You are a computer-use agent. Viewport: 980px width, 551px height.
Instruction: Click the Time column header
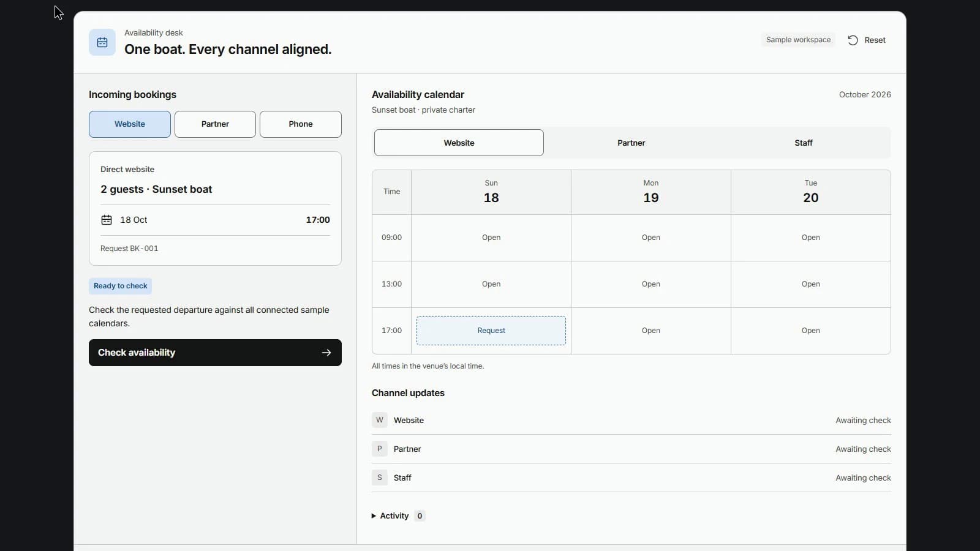pyautogui.click(x=392, y=192)
